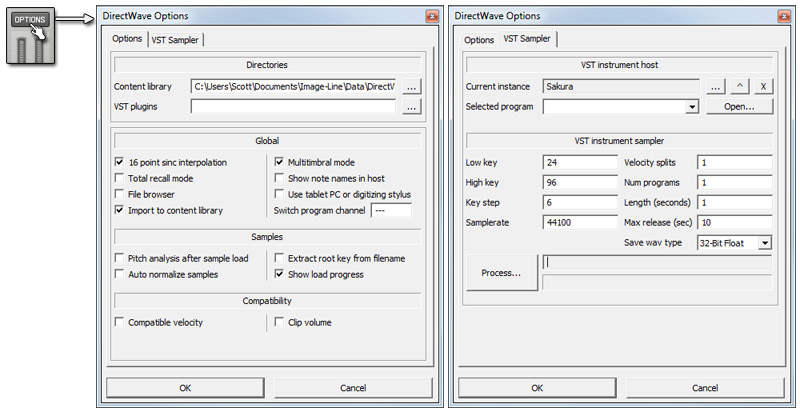Screen dimensions: 800x412
Task: Disable 16 point sinc interpolation
Action: coord(120,162)
